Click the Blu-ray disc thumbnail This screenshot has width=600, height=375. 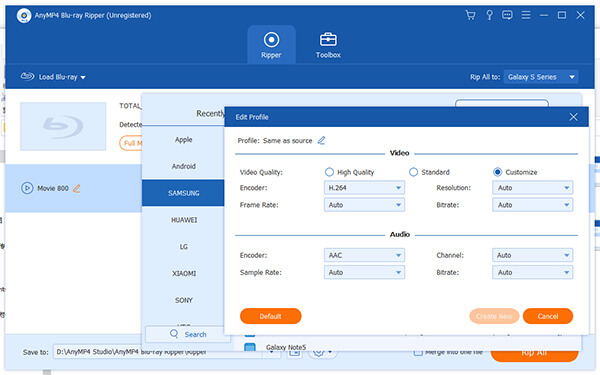63,126
